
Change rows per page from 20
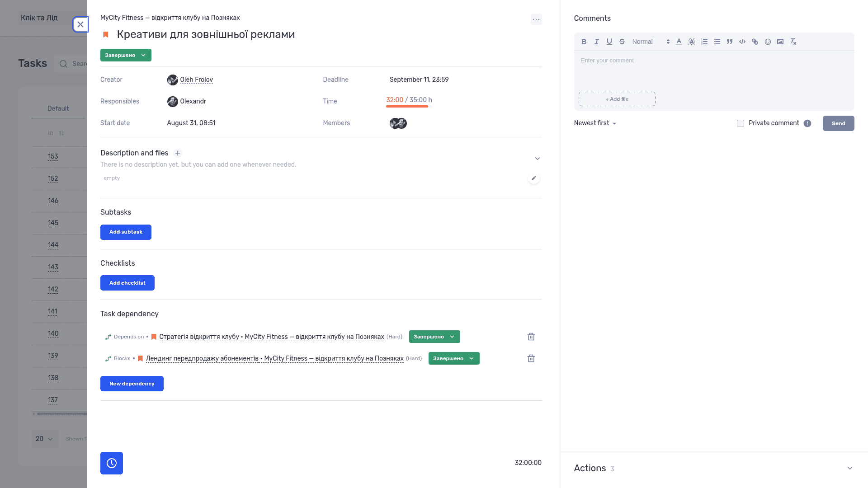click(x=45, y=439)
